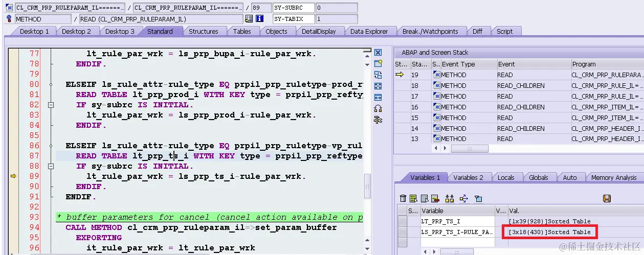Image resolution: width=644 pixels, height=255 pixels.
Task: Switch to the Desktop 1 tab
Action: pos(34,31)
